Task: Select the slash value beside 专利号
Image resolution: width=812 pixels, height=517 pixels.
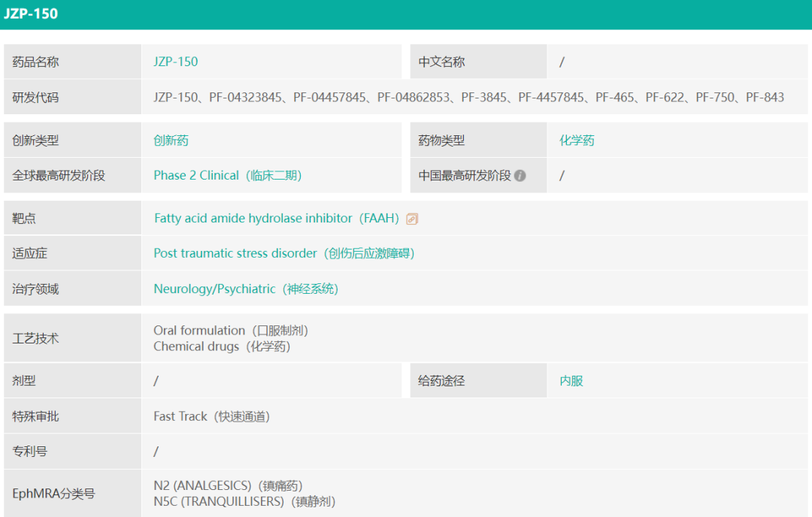Action: pos(156,452)
